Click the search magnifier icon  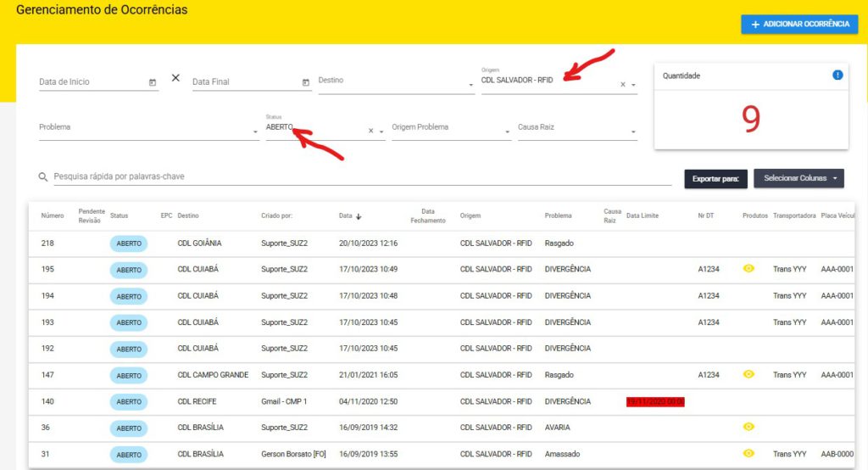pyautogui.click(x=42, y=177)
